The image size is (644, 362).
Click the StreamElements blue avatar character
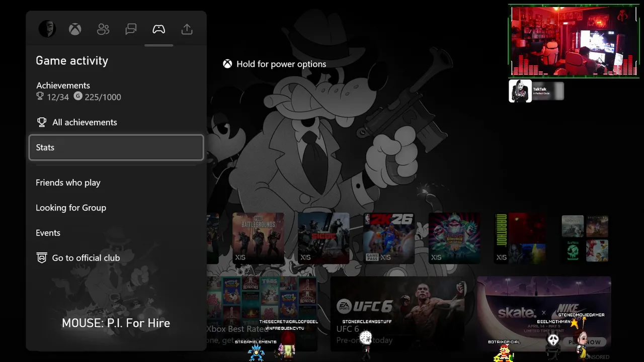pos(256,353)
